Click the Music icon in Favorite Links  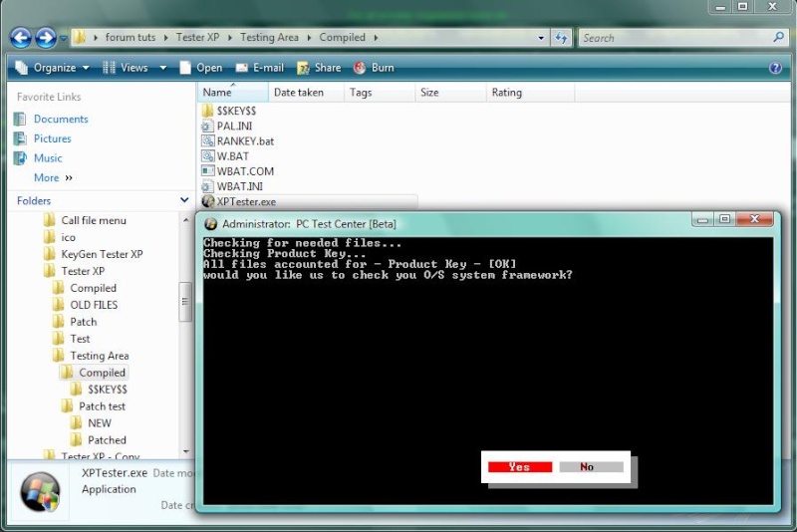[x=20, y=158]
